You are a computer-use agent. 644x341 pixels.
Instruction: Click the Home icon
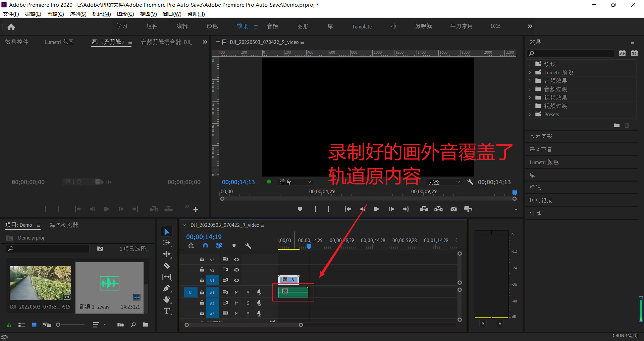pos(11,27)
